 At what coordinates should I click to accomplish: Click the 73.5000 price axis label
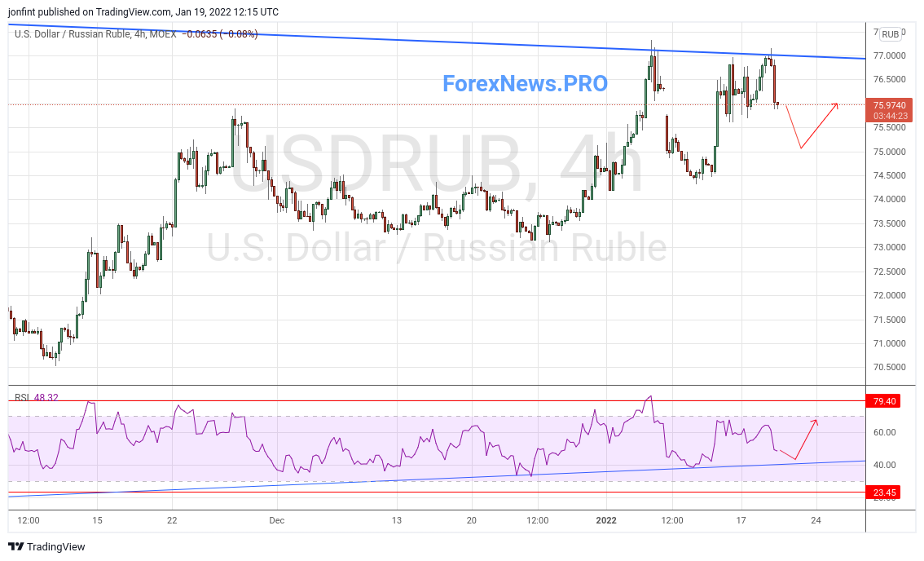(889, 223)
